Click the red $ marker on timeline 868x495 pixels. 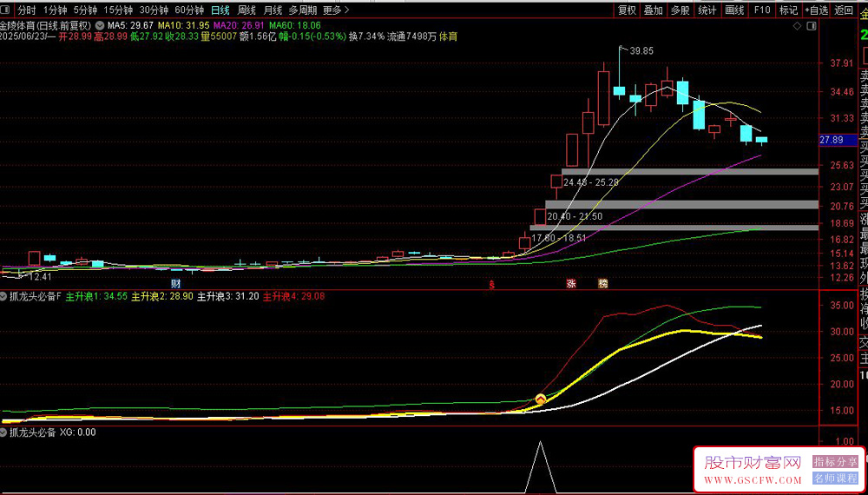pos(491,284)
